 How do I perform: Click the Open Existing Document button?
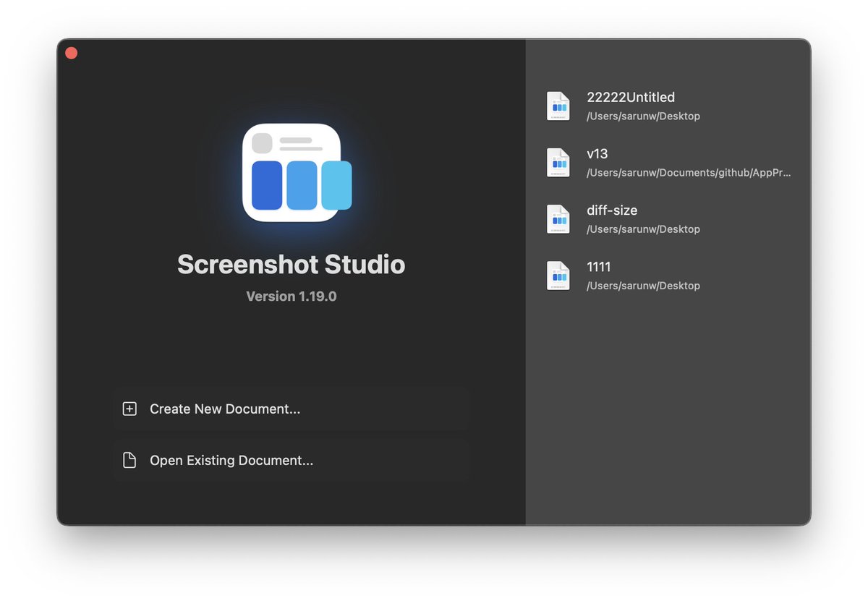coord(291,460)
